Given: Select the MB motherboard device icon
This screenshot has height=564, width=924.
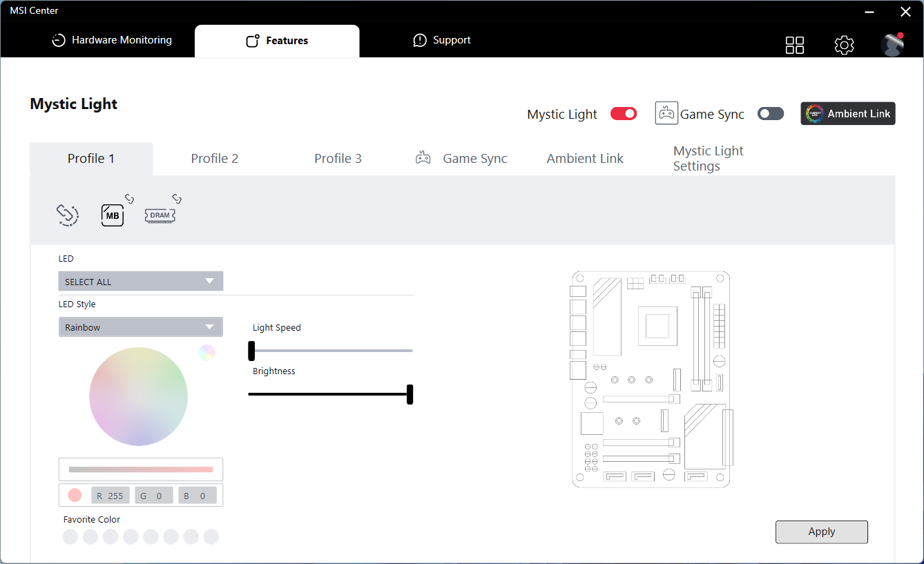Looking at the screenshot, I should click(113, 215).
